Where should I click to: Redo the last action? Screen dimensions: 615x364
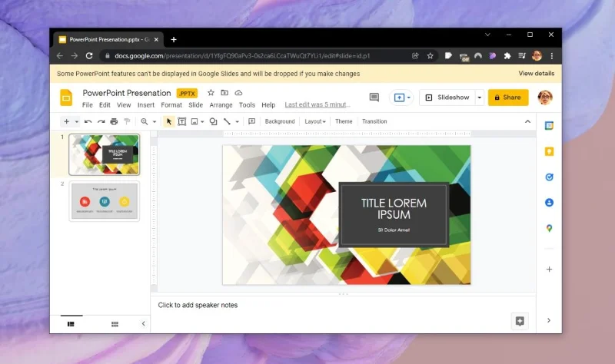click(x=101, y=121)
